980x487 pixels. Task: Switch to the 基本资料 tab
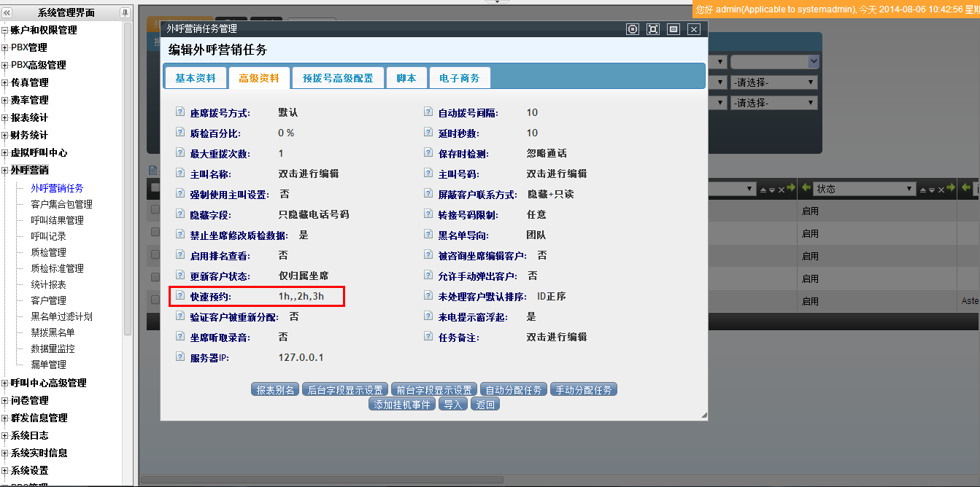coord(196,78)
